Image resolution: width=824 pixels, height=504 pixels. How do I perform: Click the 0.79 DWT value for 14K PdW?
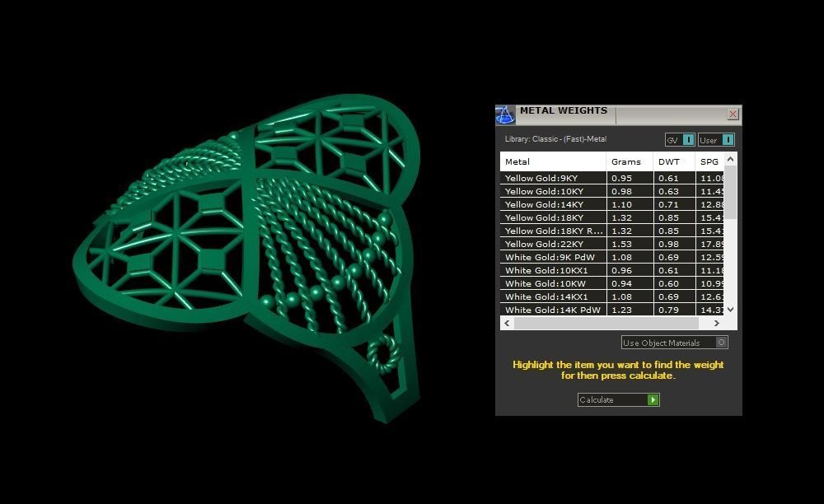tap(668, 310)
